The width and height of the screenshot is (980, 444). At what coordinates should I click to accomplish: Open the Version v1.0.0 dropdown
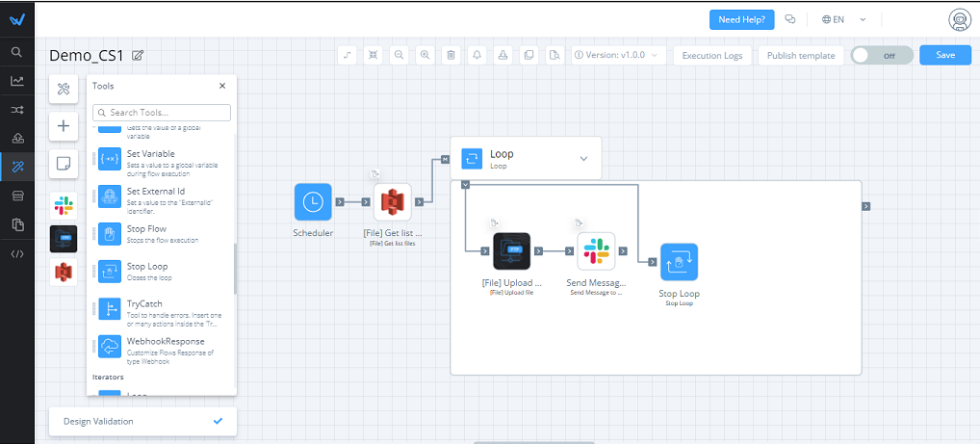point(618,55)
